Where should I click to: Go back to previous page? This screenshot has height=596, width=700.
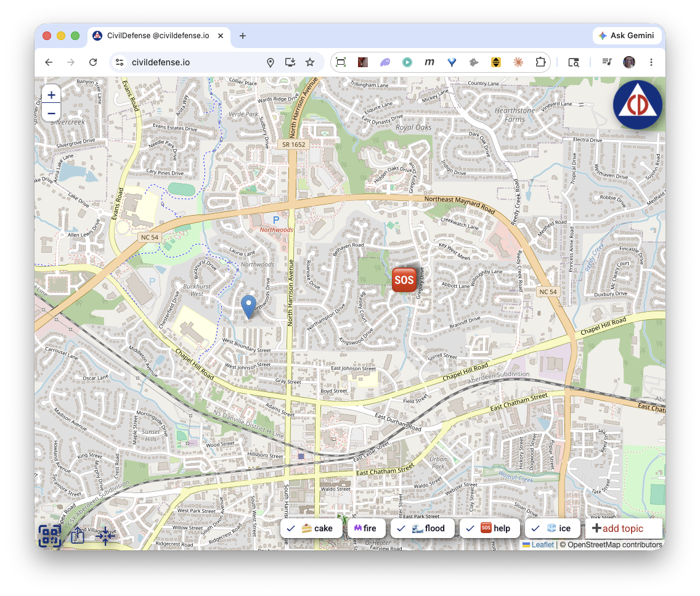[49, 62]
